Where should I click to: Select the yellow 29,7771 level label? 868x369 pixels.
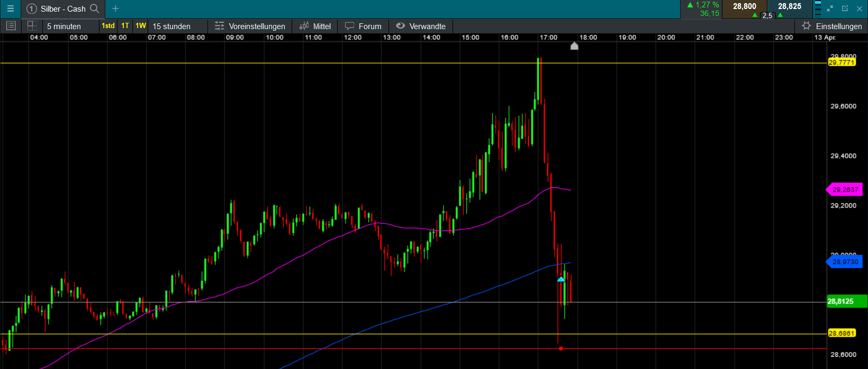click(x=842, y=62)
